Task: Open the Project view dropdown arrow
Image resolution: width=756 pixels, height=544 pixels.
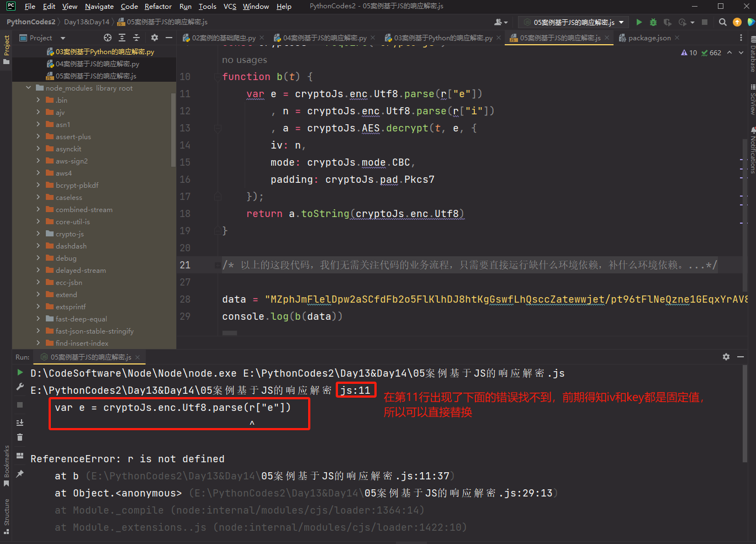Action: click(x=62, y=38)
